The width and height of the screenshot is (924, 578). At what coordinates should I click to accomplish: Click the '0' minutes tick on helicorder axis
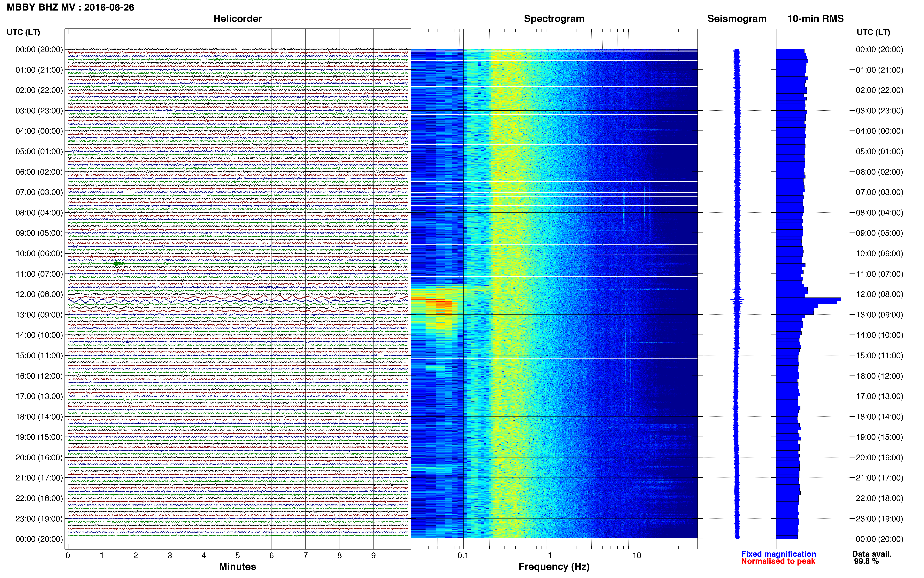[x=68, y=555]
